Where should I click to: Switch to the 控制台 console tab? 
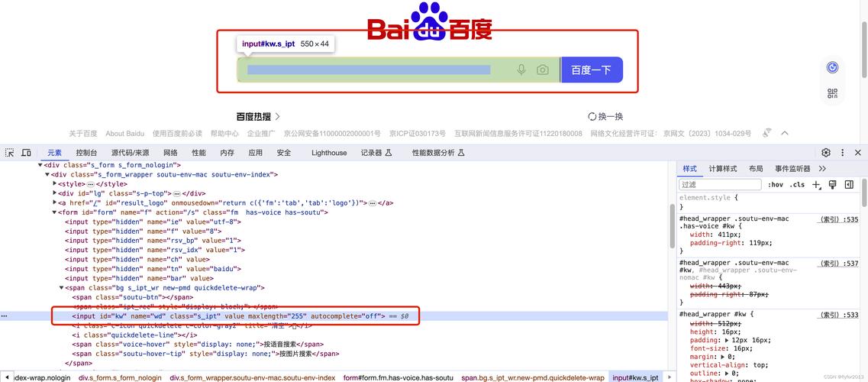tap(86, 153)
